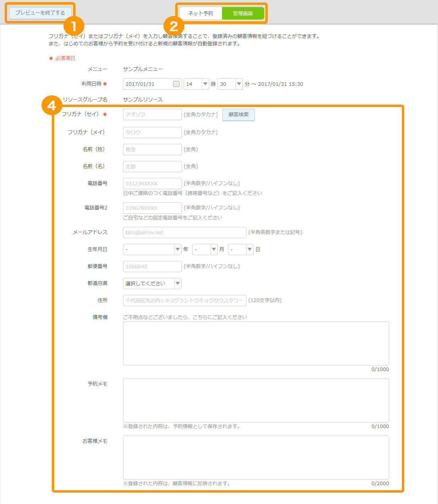Screen dimensions: 438x504
Task: Open the 都道府県 prefecture dropdown
Action: click(153, 284)
